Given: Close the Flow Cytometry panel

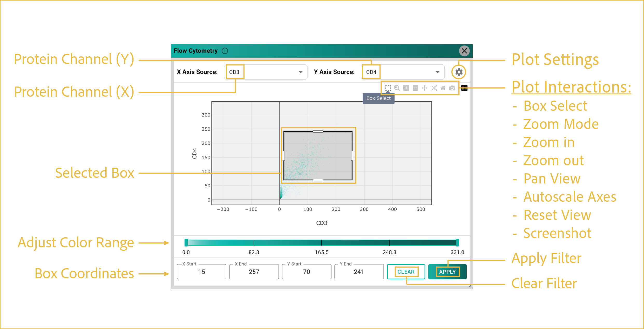Looking at the screenshot, I should tap(464, 51).
